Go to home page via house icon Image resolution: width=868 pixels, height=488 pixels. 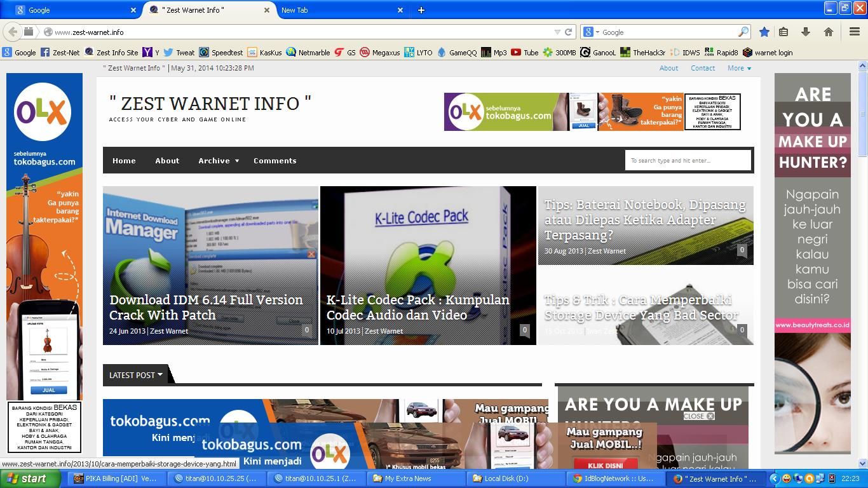point(828,32)
